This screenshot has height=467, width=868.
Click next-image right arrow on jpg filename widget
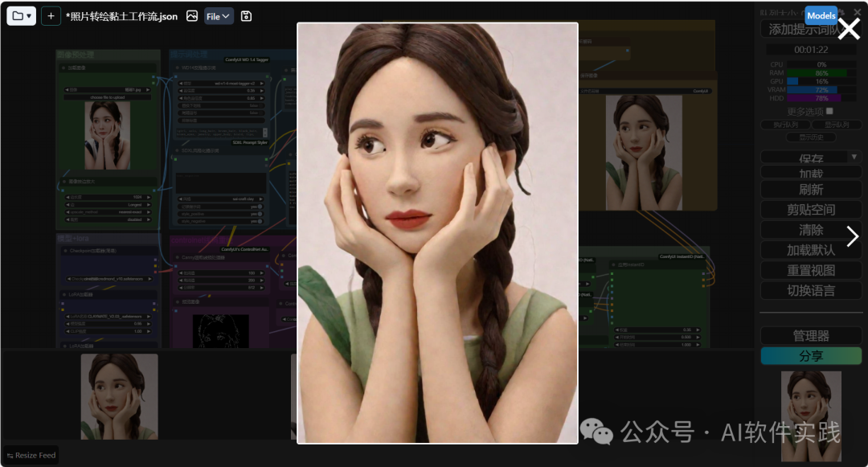click(x=148, y=90)
